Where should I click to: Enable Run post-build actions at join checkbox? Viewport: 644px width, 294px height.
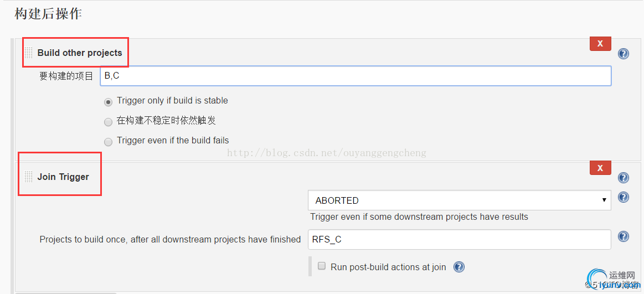click(x=322, y=266)
